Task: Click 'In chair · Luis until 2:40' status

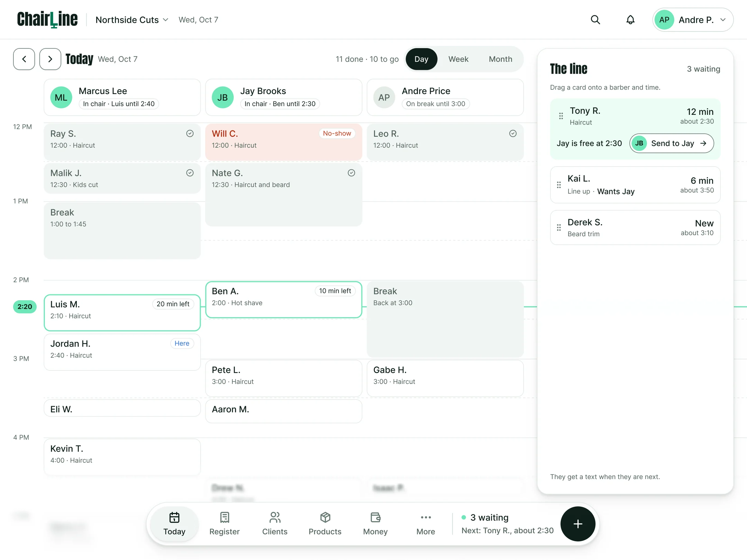Action: point(119,104)
